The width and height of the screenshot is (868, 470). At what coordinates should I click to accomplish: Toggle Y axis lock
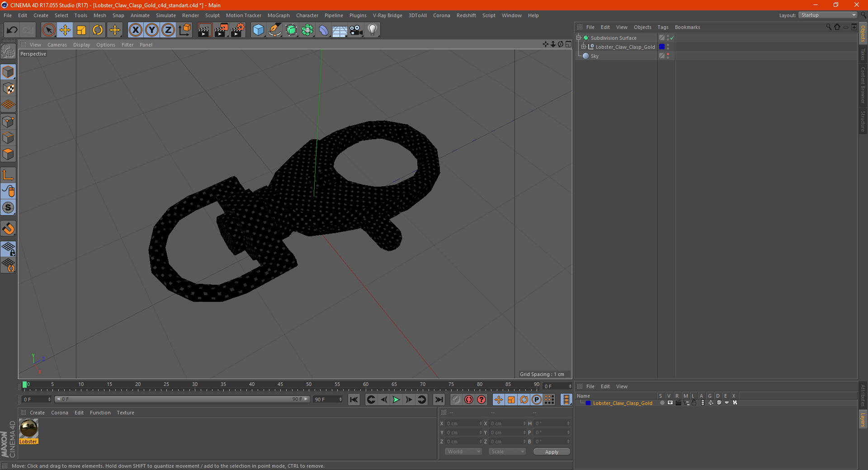[x=152, y=30]
